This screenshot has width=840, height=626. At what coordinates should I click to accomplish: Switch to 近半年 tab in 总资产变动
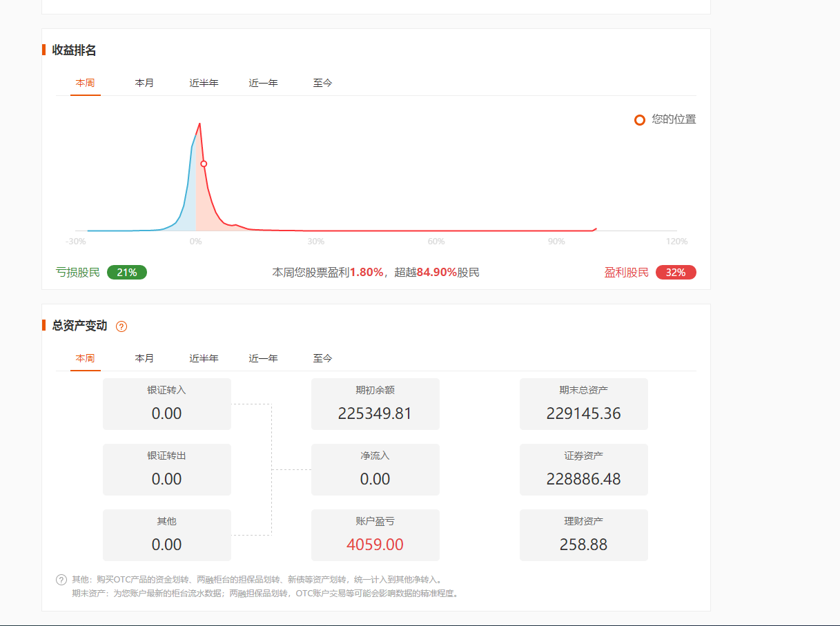pos(204,358)
